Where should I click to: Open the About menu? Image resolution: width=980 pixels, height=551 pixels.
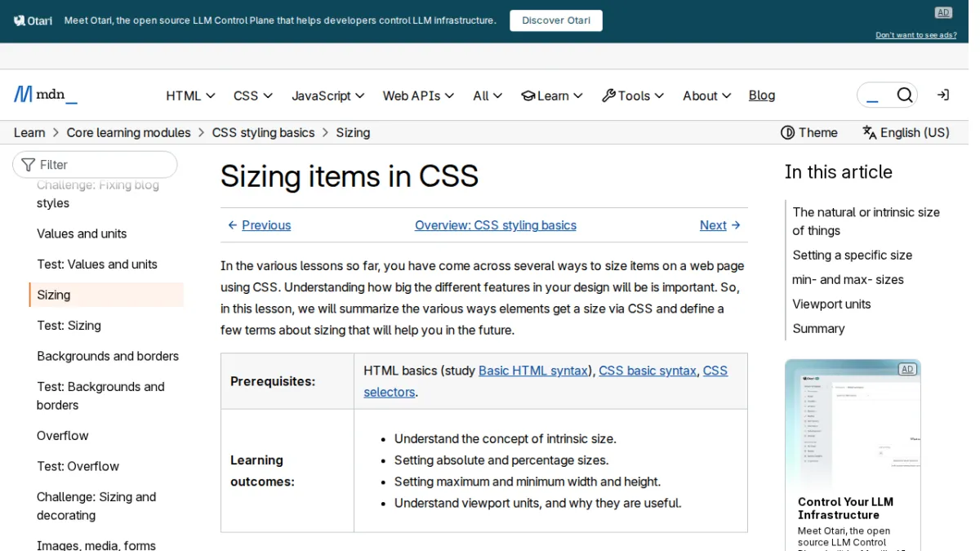pyautogui.click(x=706, y=96)
